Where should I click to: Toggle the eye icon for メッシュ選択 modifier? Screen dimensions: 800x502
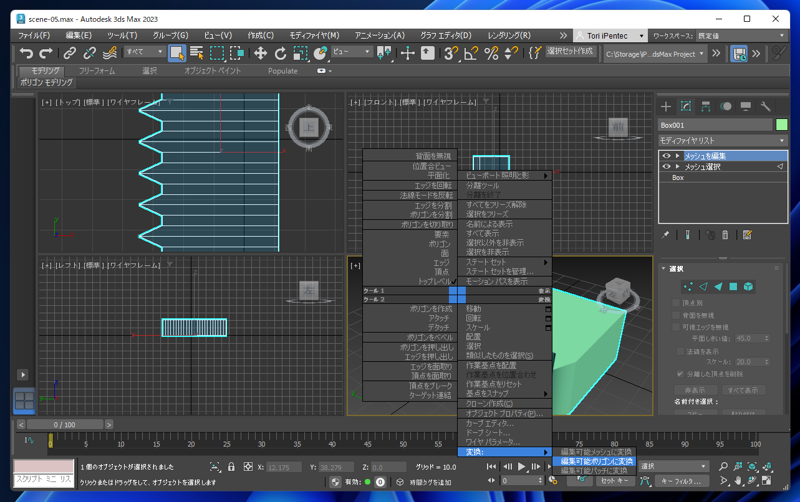(666, 167)
